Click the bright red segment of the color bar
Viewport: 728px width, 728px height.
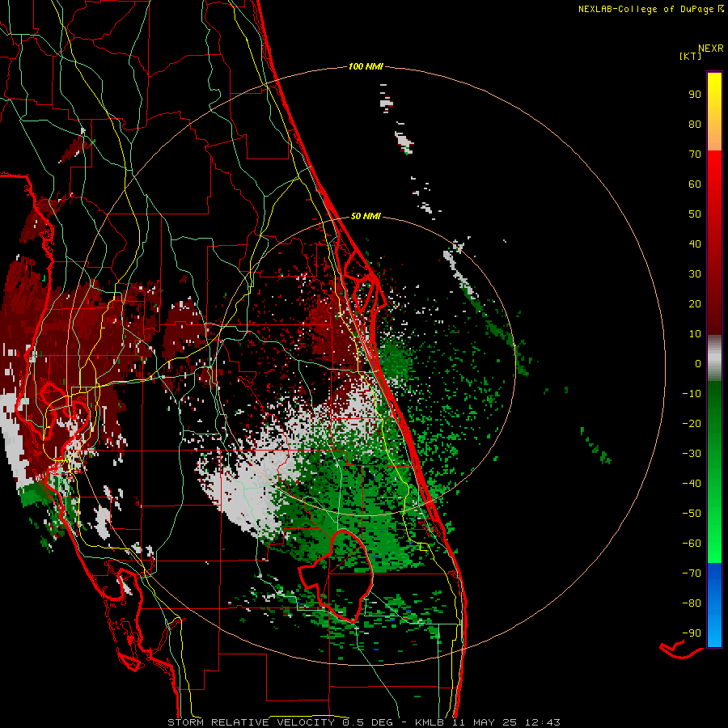(714, 243)
